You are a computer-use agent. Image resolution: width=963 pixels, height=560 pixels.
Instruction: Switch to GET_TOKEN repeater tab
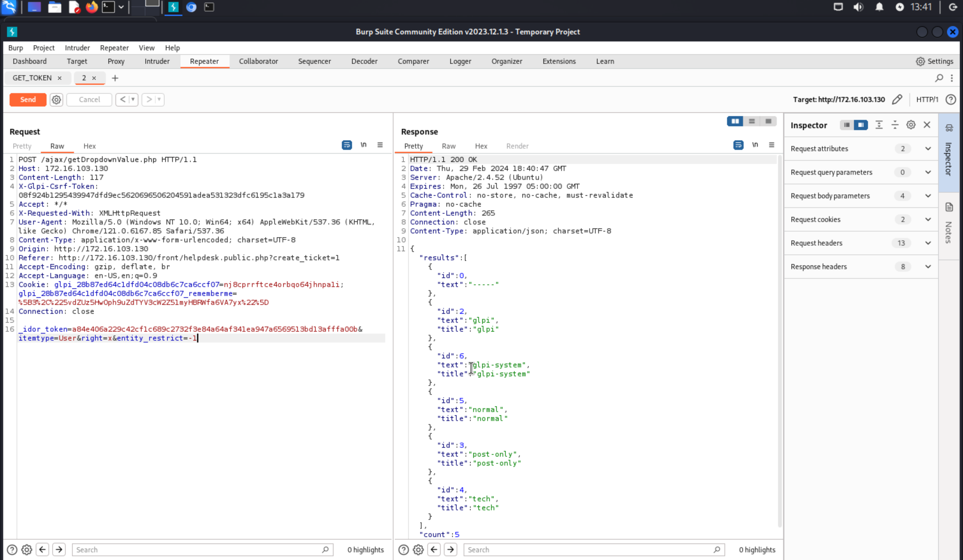32,78
